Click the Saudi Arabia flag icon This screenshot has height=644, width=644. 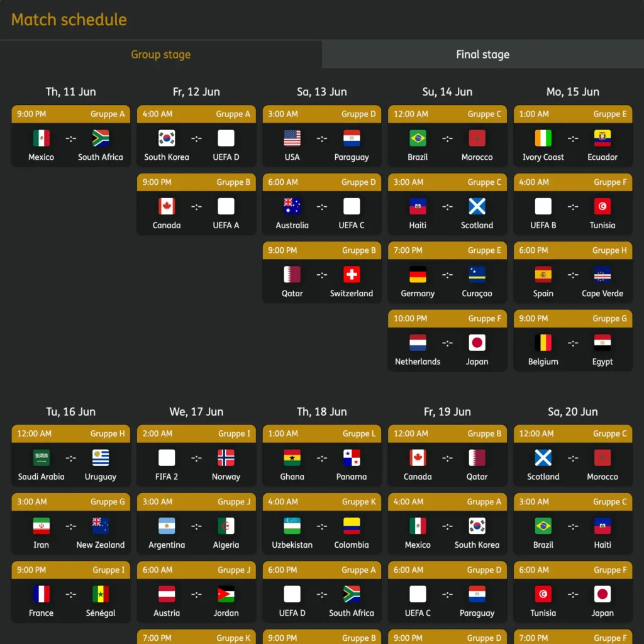click(42, 458)
